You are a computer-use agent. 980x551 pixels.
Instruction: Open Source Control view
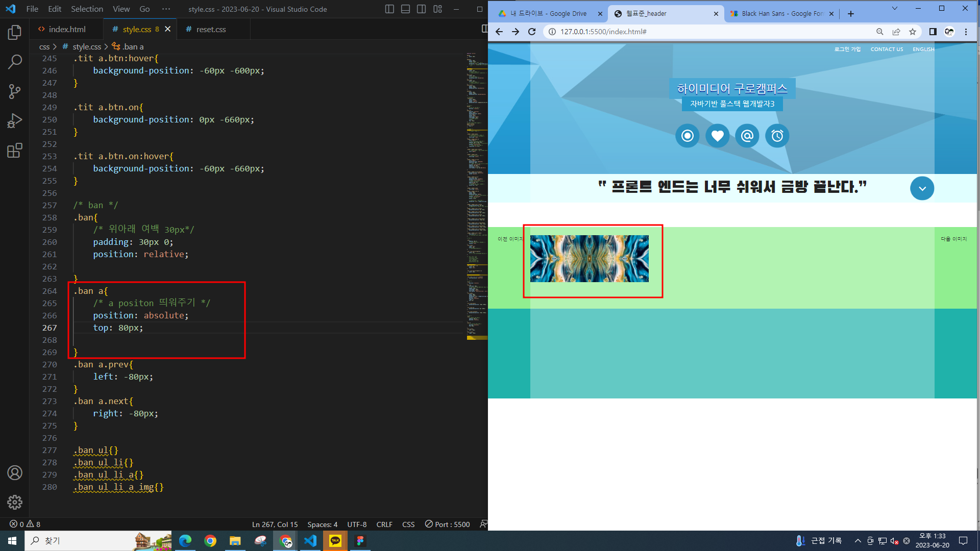(x=15, y=91)
